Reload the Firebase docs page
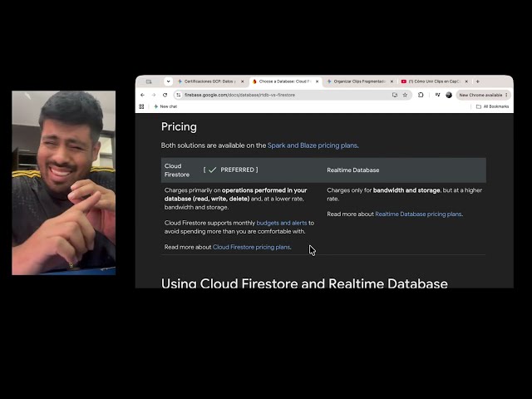The image size is (532, 399). point(165,95)
